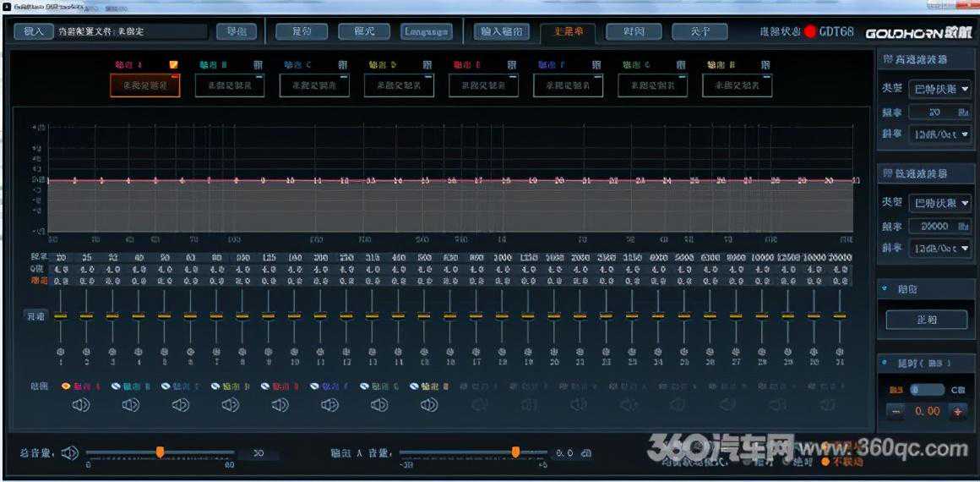This screenshot has height=482, width=980.
Task: Open the Language menu button
Action: [426, 32]
